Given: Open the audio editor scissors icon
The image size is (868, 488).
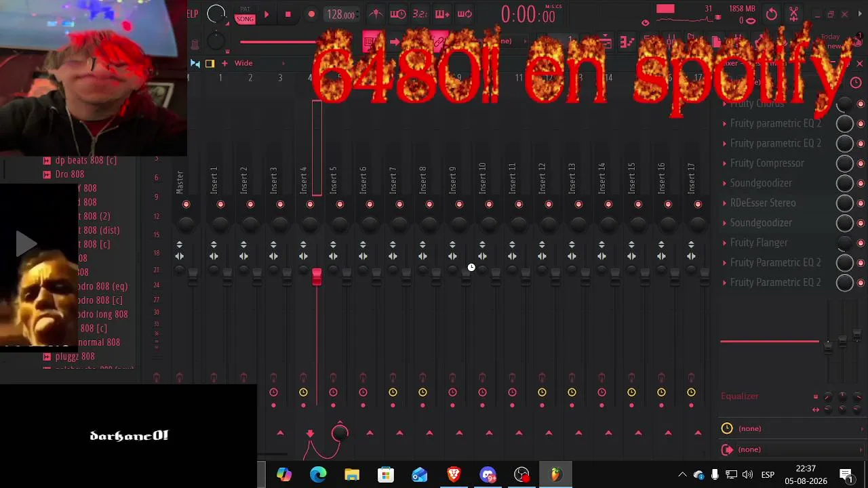Looking at the screenshot, I should pos(793,14).
